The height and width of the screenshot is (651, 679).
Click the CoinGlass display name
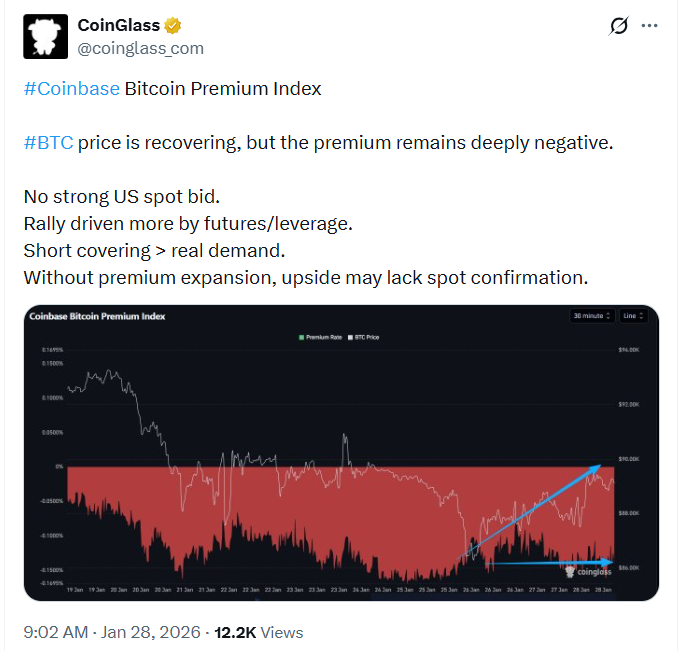(x=118, y=26)
